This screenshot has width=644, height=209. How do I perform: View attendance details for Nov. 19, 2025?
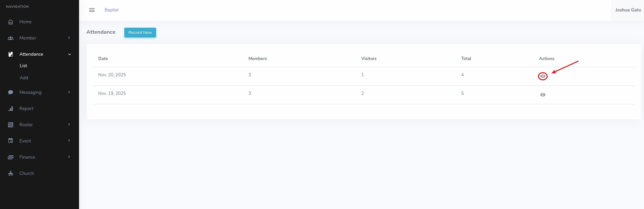coord(543,95)
